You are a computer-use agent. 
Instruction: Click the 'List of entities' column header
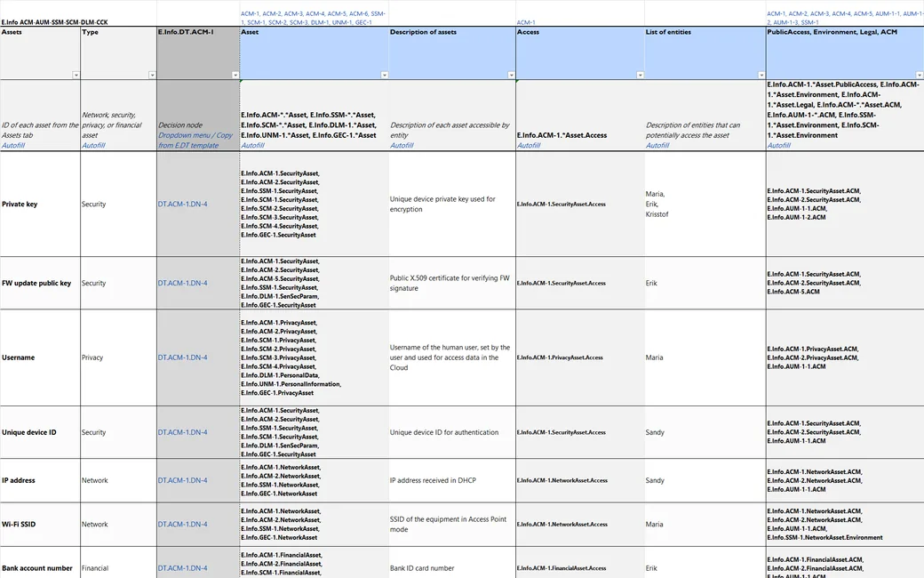[x=705, y=53]
